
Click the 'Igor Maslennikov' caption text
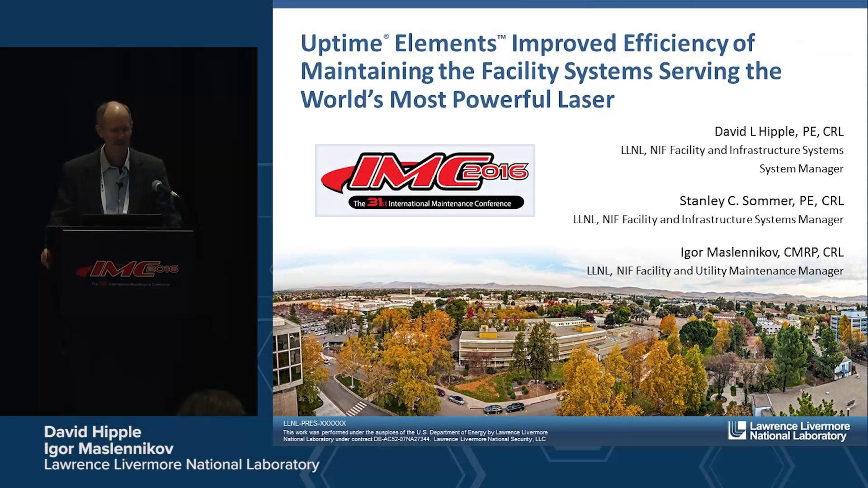[108, 449]
